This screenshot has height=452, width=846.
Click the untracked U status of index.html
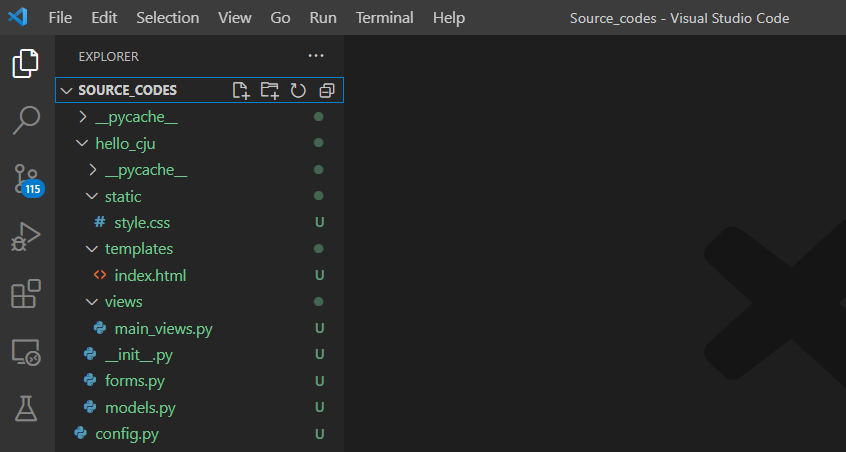click(319, 275)
